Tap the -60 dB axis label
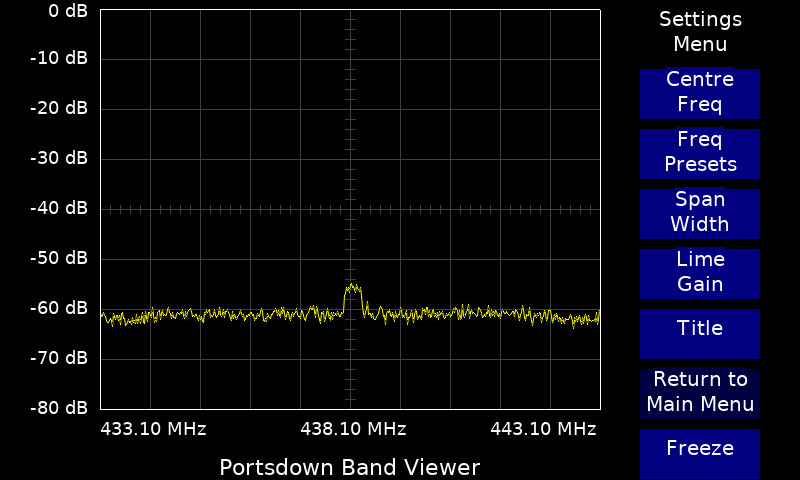The height and width of the screenshot is (480, 800). (x=59, y=308)
